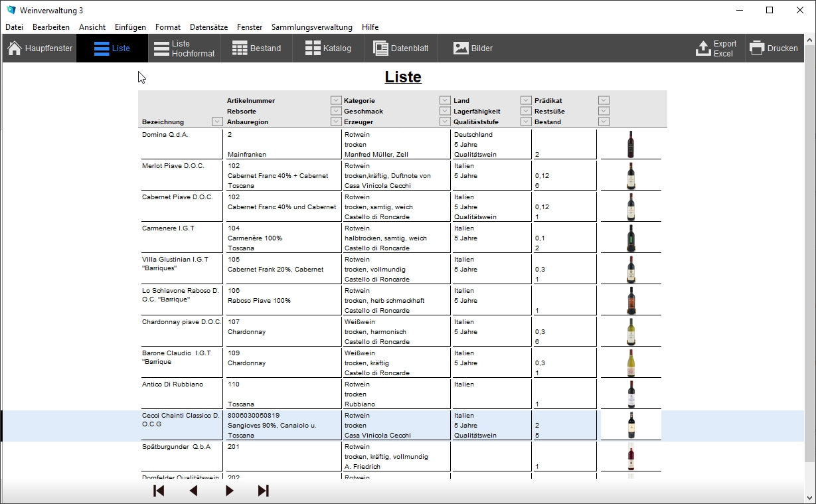Viewport: 816px width, 504px height.
Task: Open the Hauptfenster home view
Action: coord(40,48)
